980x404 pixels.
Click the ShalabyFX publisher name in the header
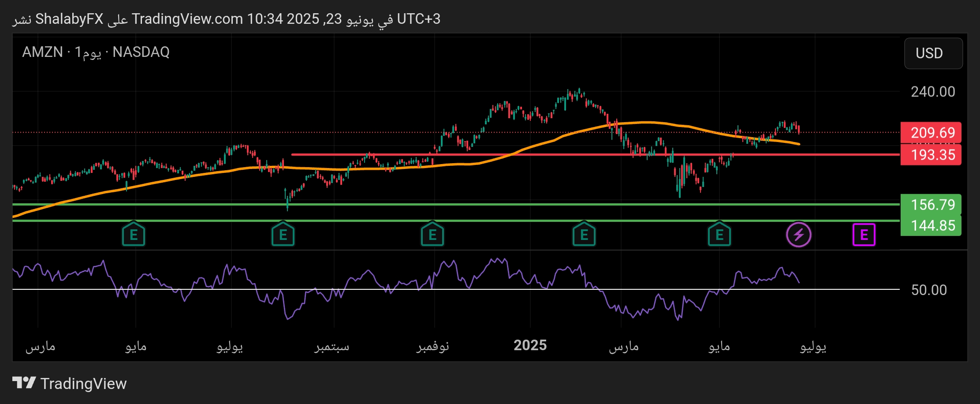[69, 19]
